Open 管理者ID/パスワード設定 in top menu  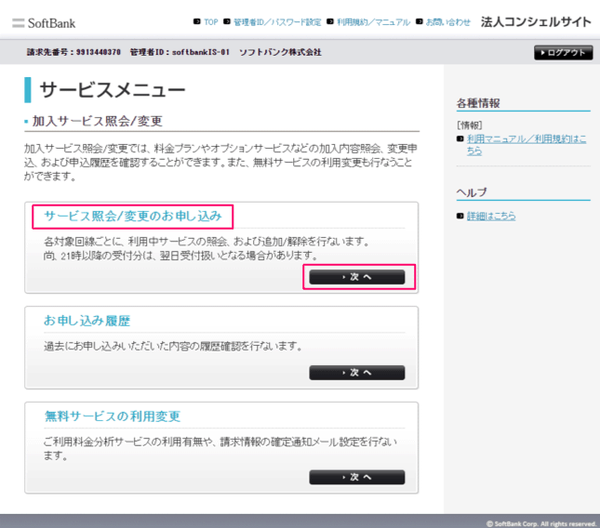pos(277,22)
